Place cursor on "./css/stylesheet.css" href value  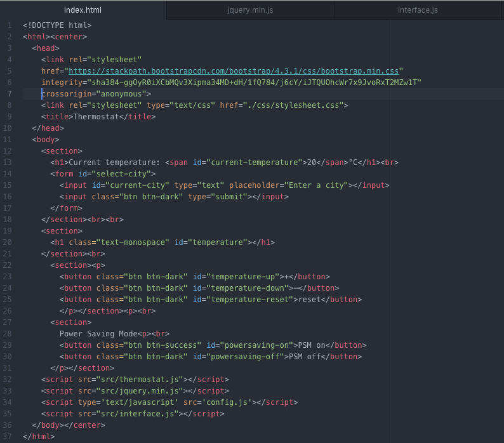[295, 105]
